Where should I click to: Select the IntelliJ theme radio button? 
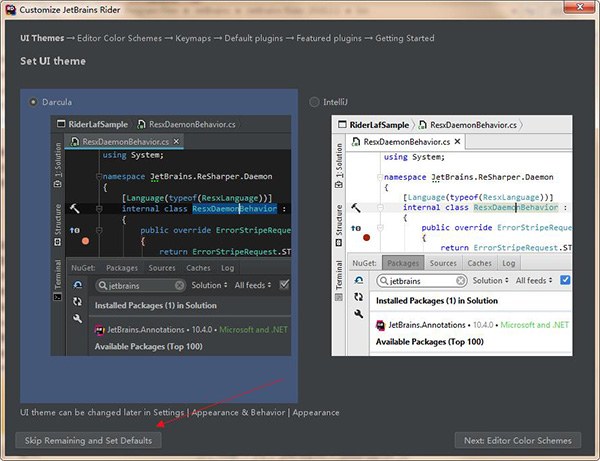pyautogui.click(x=315, y=101)
